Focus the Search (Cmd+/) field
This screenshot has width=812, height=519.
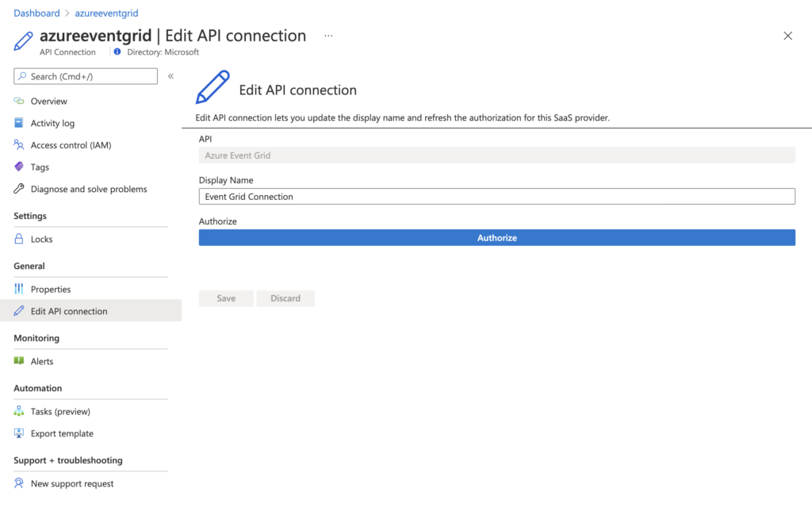(86, 76)
